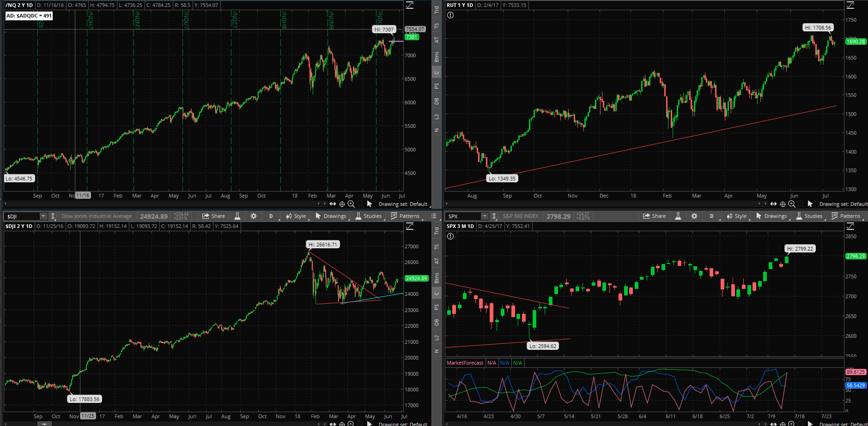The width and height of the screenshot is (868, 426).
Task: Click the zoom-in magnifier under /NQ chart
Action: (x=351, y=204)
